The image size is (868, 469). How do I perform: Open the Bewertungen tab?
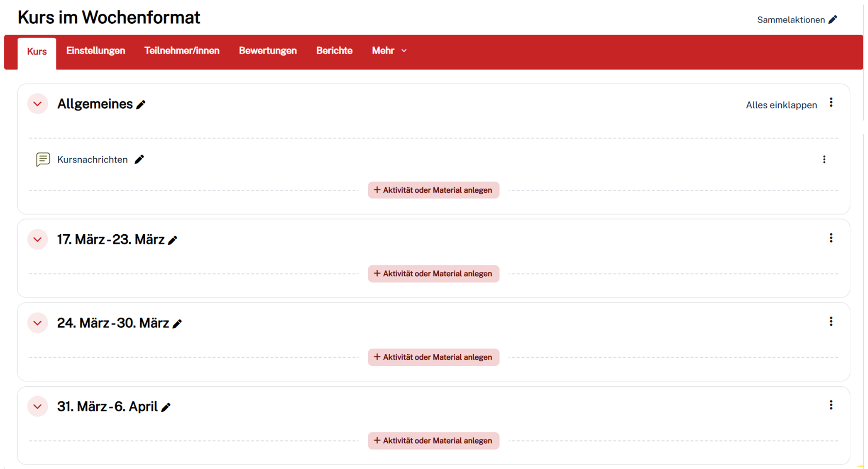(268, 51)
